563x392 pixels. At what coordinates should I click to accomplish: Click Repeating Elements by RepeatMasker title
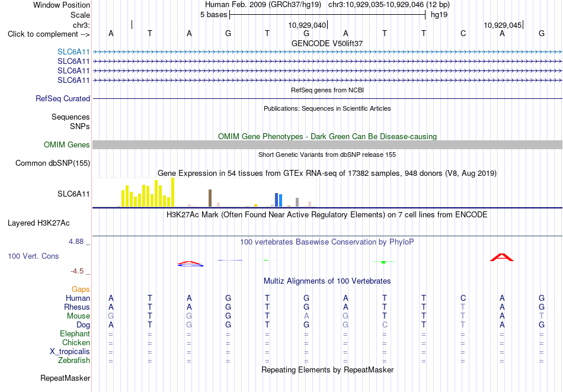pos(328,370)
